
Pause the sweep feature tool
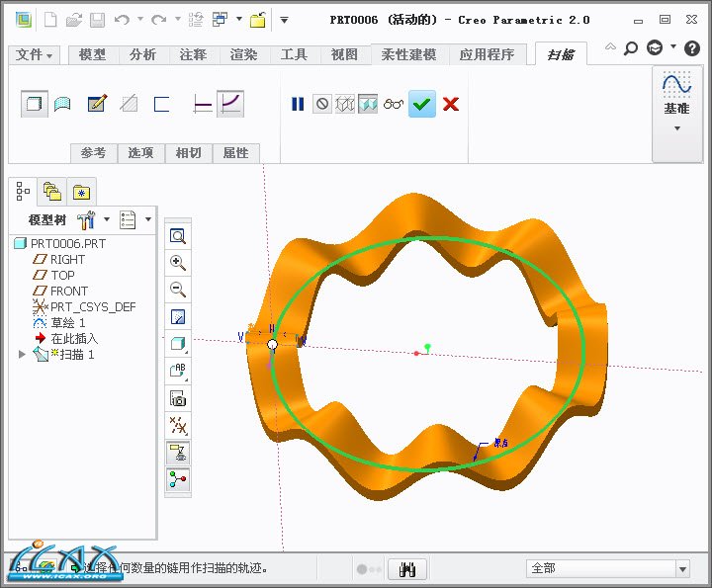pos(298,104)
